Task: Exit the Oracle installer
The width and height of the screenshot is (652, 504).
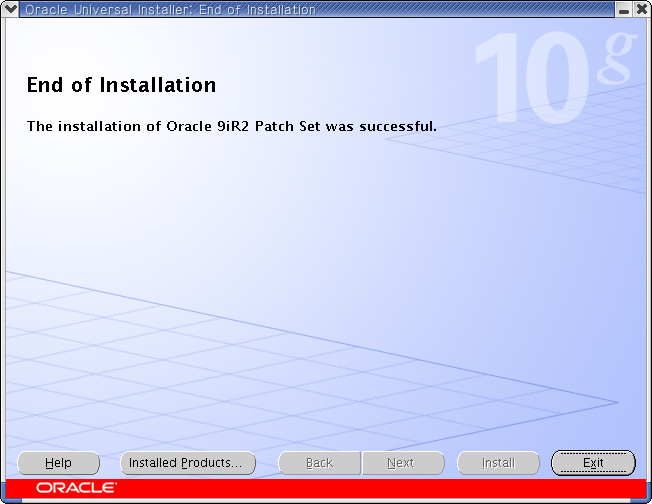Action: click(593, 463)
